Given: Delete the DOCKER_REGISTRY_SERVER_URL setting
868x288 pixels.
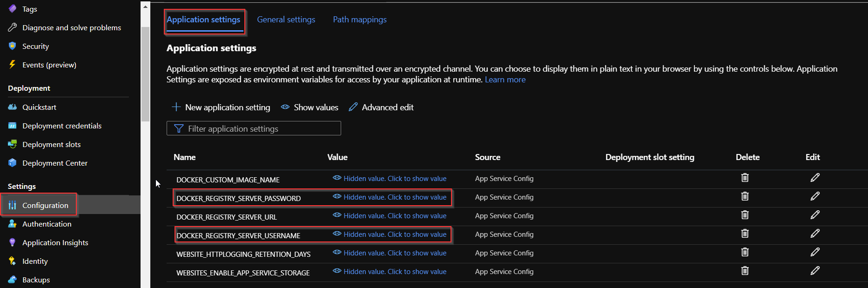Looking at the screenshot, I should pyautogui.click(x=745, y=215).
